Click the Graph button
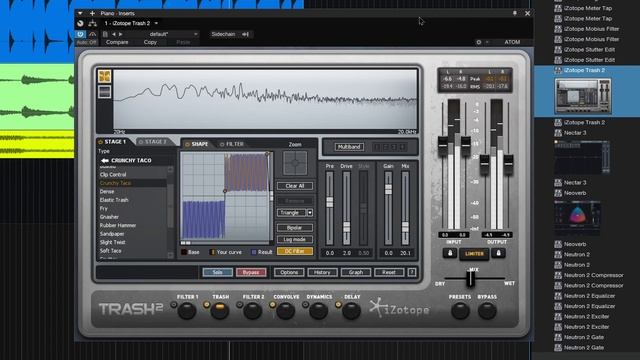Screen dimensions: 640x360 tap(356, 272)
